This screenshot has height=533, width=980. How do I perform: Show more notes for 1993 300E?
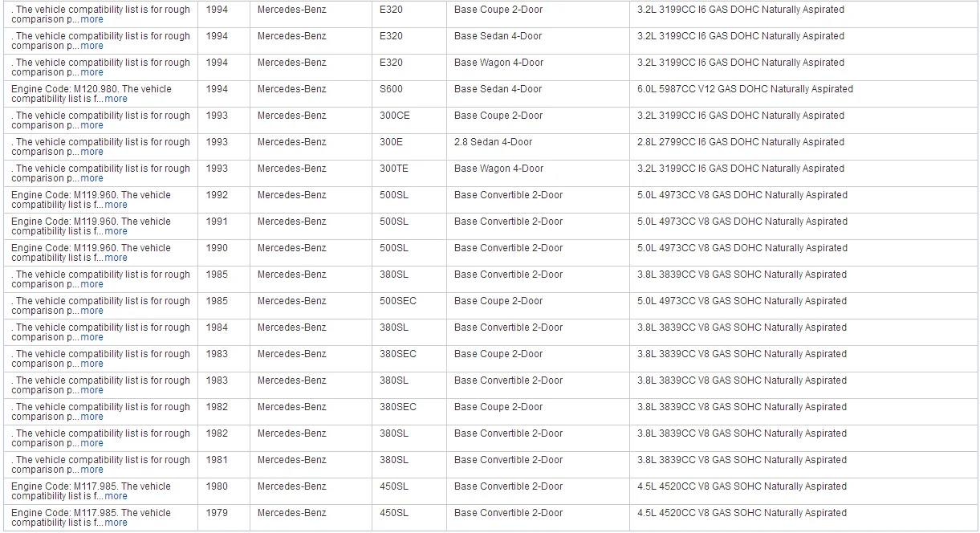91,152
